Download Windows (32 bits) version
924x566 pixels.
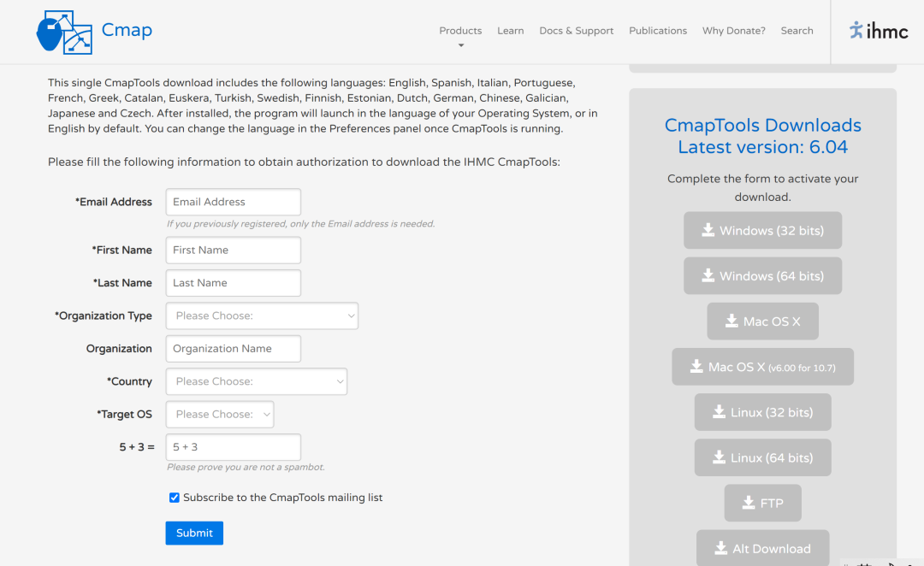click(762, 230)
